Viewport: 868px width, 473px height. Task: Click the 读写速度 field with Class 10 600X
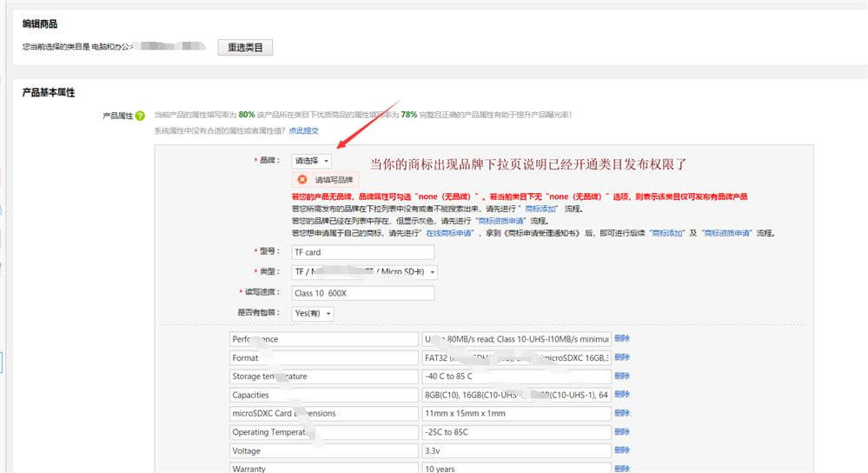tap(362, 293)
